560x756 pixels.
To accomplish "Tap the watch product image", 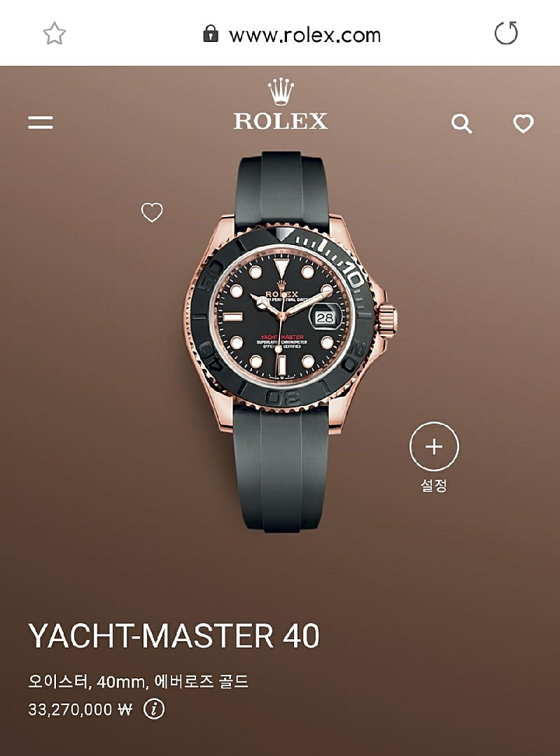I will click(x=290, y=342).
